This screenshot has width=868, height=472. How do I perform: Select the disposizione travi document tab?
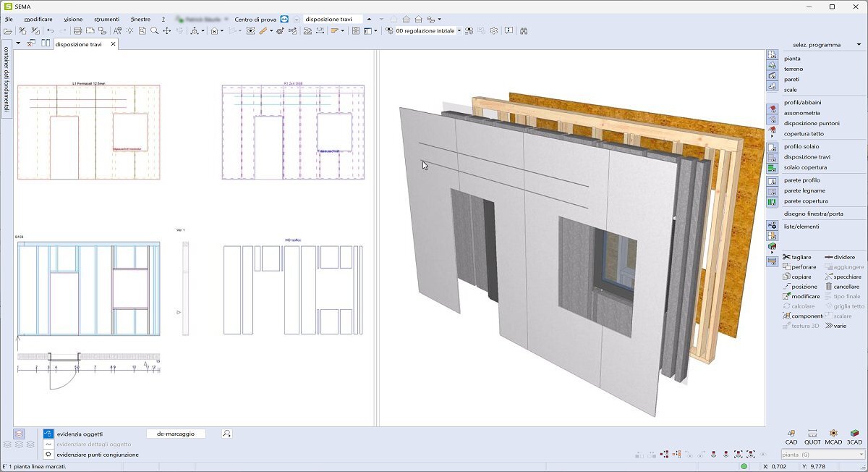(x=78, y=44)
